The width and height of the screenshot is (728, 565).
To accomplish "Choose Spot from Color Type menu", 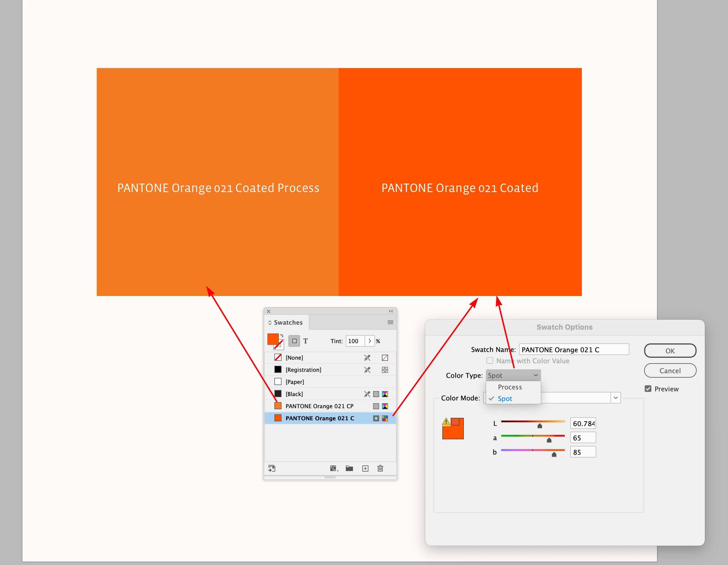I will (513, 399).
